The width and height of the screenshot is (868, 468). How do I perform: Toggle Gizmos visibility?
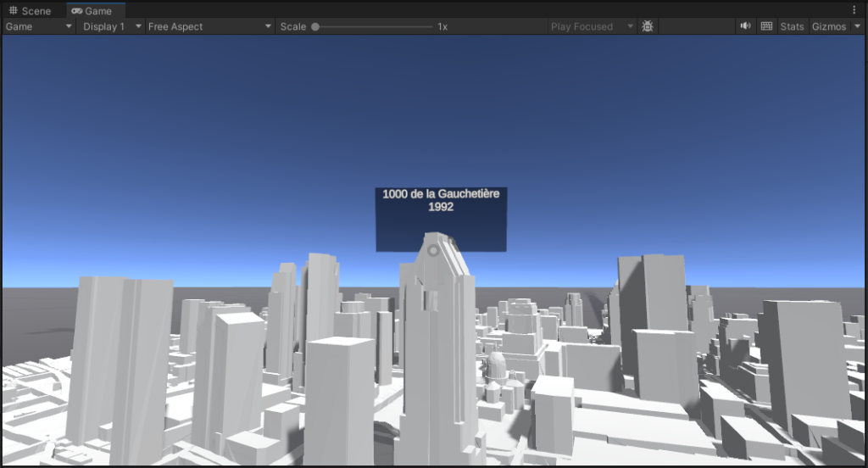coord(828,26)
